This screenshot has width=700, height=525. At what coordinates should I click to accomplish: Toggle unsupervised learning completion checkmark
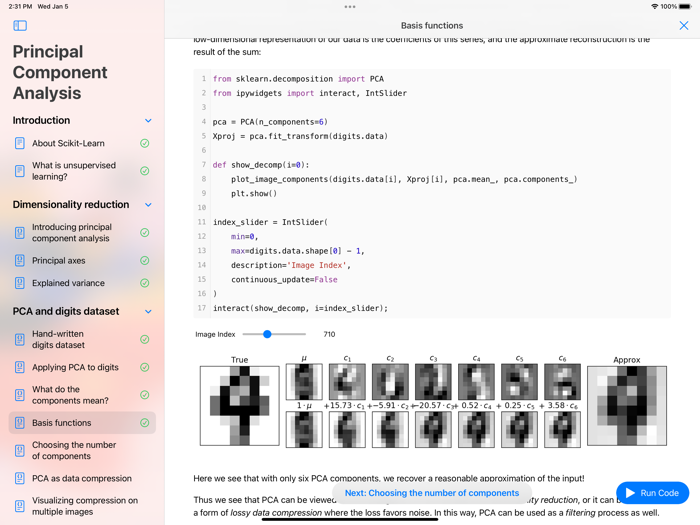pos(145,171)
